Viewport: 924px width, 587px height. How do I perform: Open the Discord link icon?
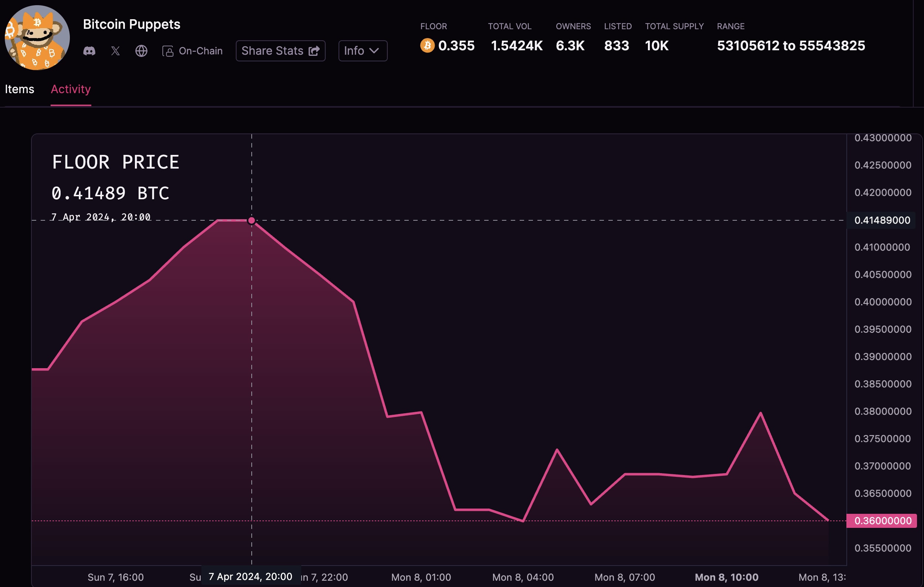coord(89,51)
